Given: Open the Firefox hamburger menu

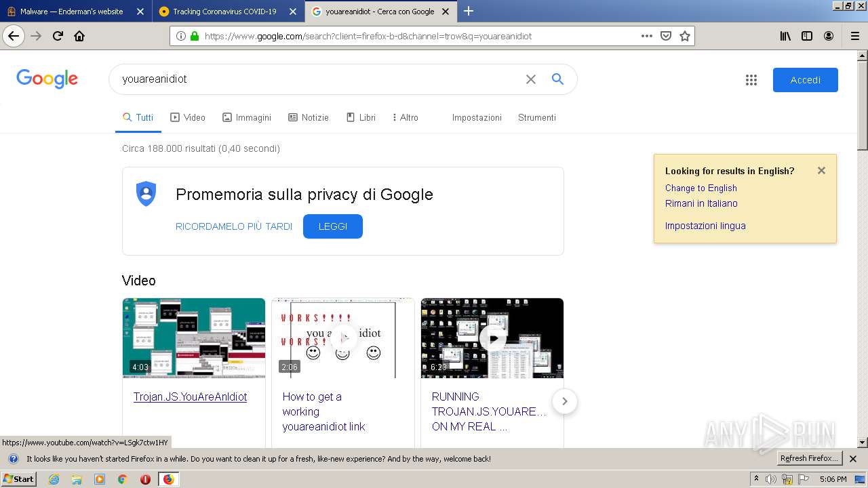Looking at the screenshot, I should point(854,36).
